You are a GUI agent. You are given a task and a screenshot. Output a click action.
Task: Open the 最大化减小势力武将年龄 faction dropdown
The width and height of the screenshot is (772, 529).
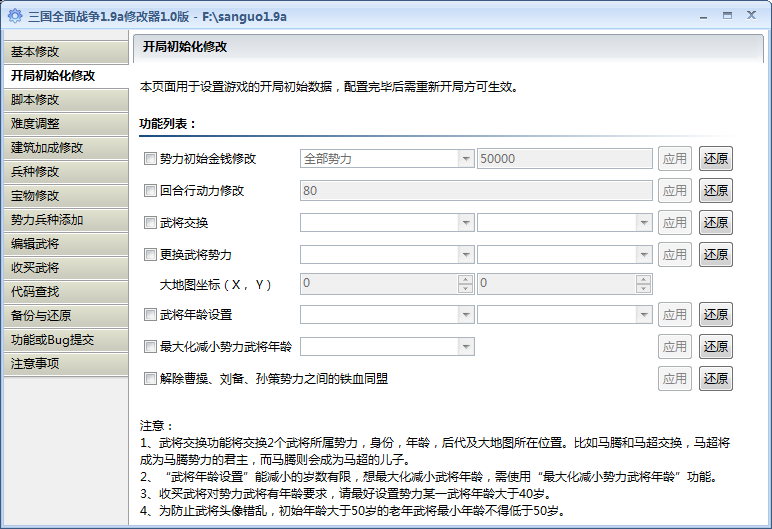387,347
